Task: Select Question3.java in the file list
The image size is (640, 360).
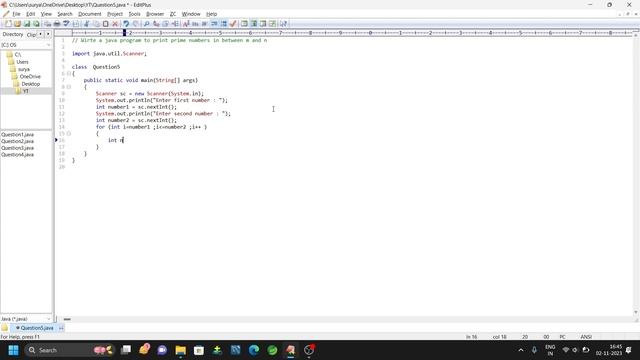Action: point(17,148)
